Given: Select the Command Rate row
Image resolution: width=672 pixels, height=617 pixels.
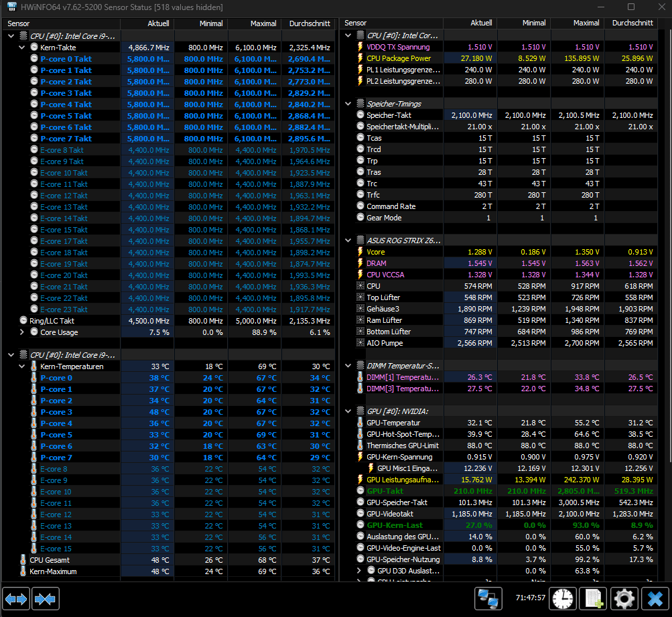Looking at the screenshot, I should tap(499, 206).
